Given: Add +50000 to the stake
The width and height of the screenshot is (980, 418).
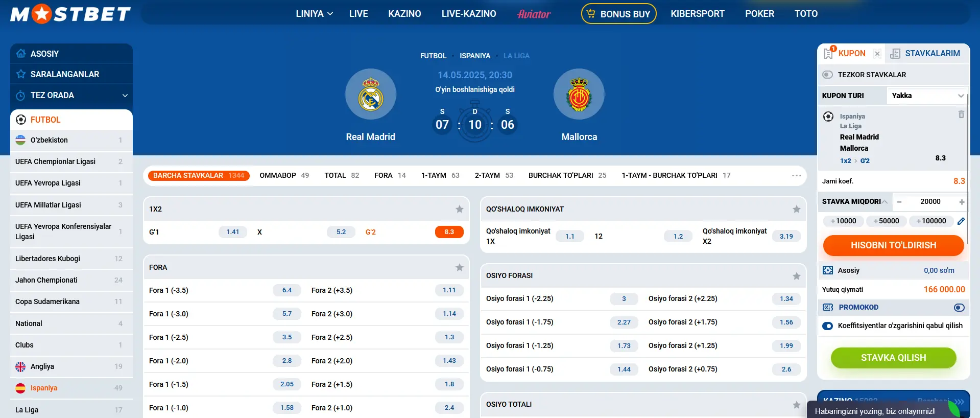Looking at the screenshot, I should point(886,221).
